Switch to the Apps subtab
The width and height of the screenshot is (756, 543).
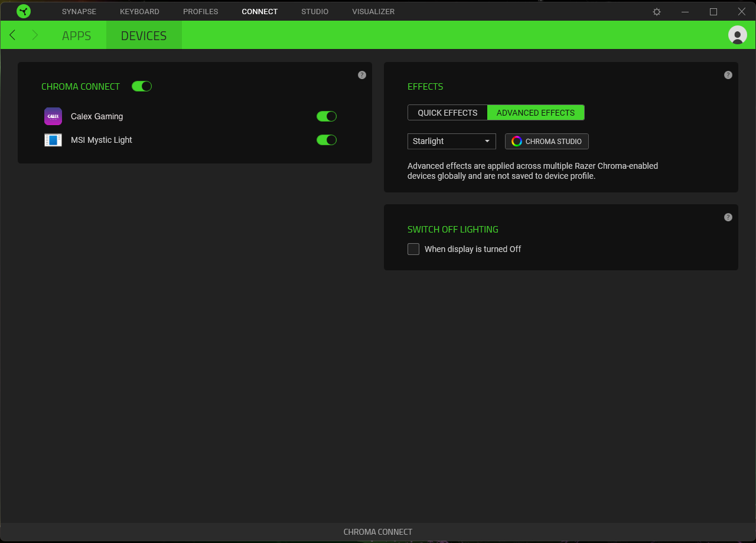pos(77,35)
